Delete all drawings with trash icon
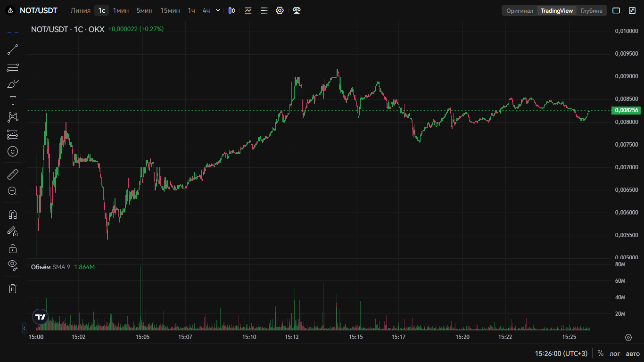The height and width of the screenshot is (362, 644). point(13,288)
